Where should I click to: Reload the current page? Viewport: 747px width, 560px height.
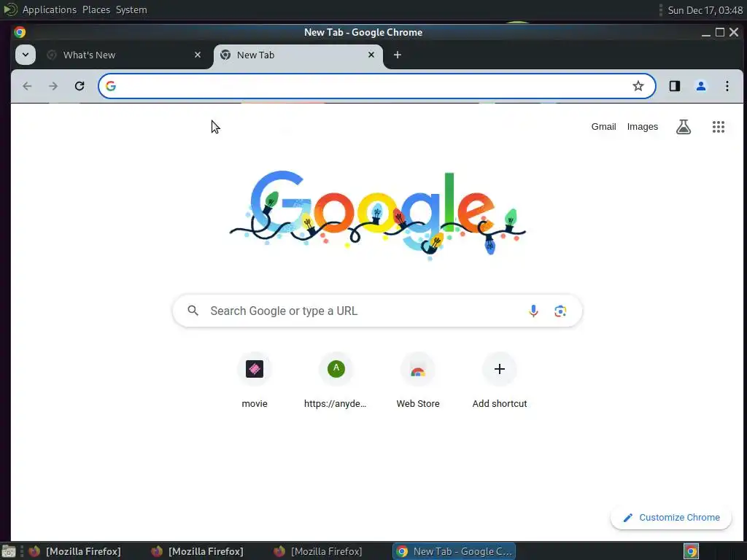(80, 86)
